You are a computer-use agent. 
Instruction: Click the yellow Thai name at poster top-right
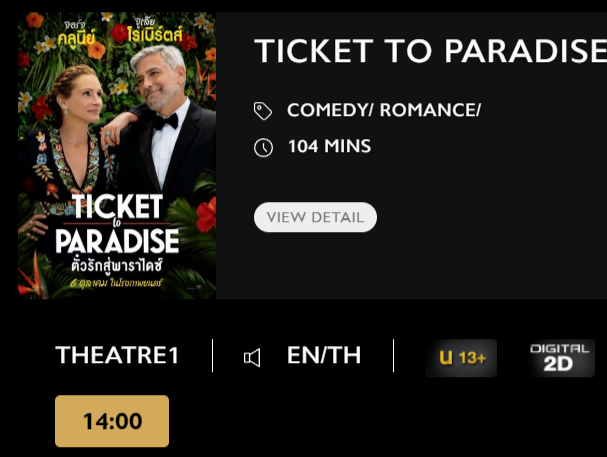coord(154,30)
